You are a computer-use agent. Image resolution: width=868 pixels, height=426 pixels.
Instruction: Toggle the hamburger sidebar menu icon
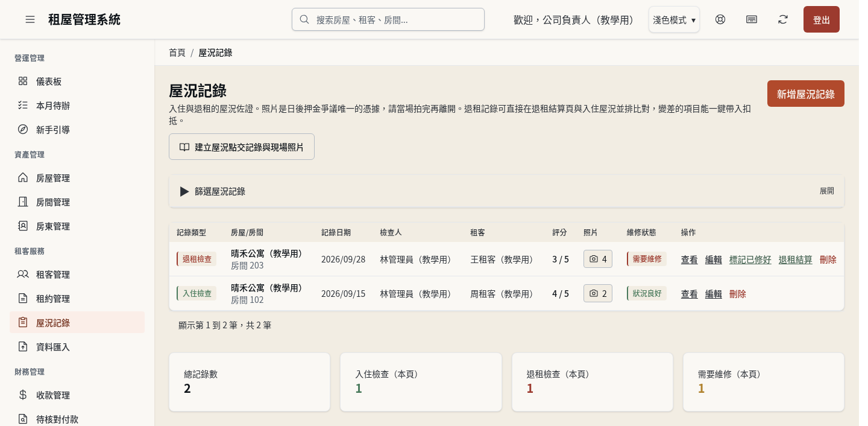30,19
